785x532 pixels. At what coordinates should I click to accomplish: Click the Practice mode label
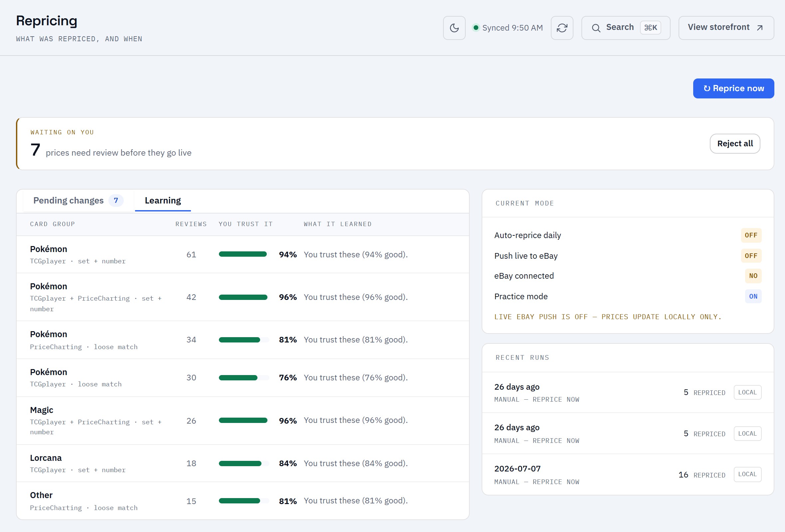521,296
